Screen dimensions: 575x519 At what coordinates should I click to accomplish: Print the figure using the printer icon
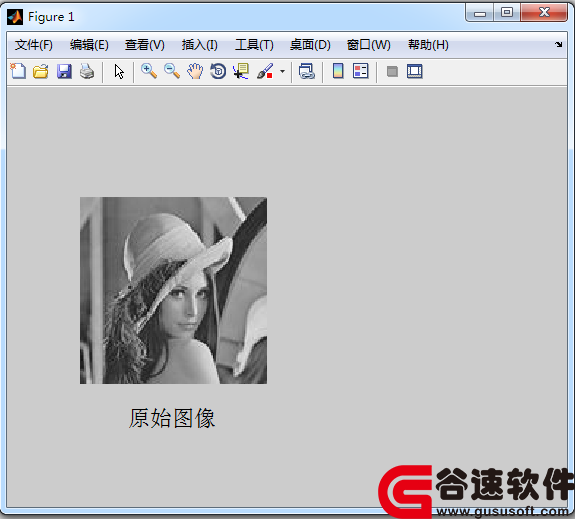pyautogui.click(x=87, y=71)
